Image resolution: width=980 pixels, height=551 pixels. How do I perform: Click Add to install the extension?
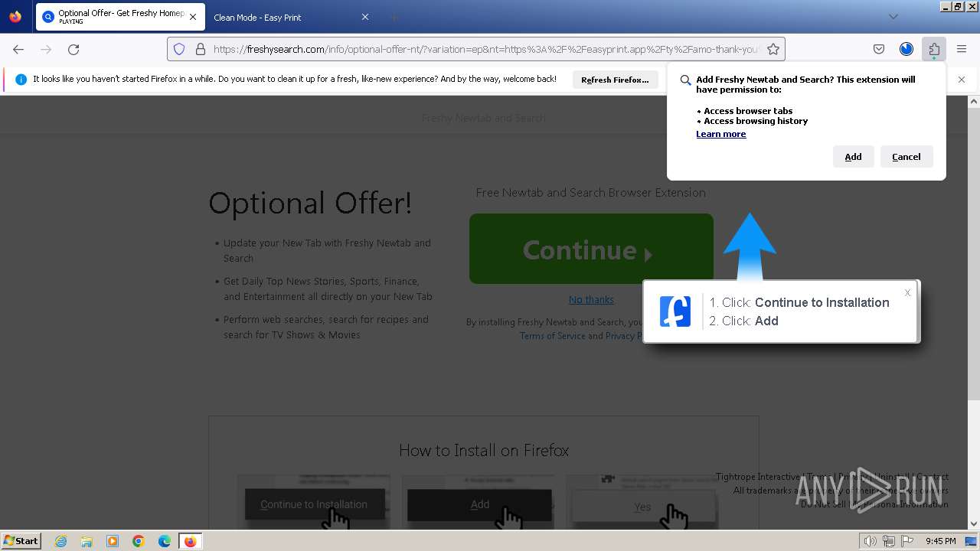tap(853, 156)
